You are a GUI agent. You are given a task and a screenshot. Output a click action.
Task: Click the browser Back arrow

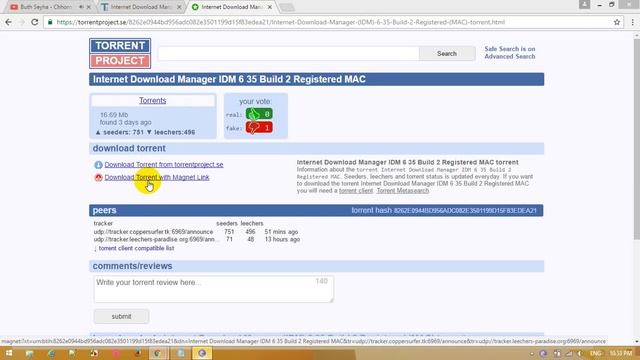pyautogui.click(x=9, y=22)
